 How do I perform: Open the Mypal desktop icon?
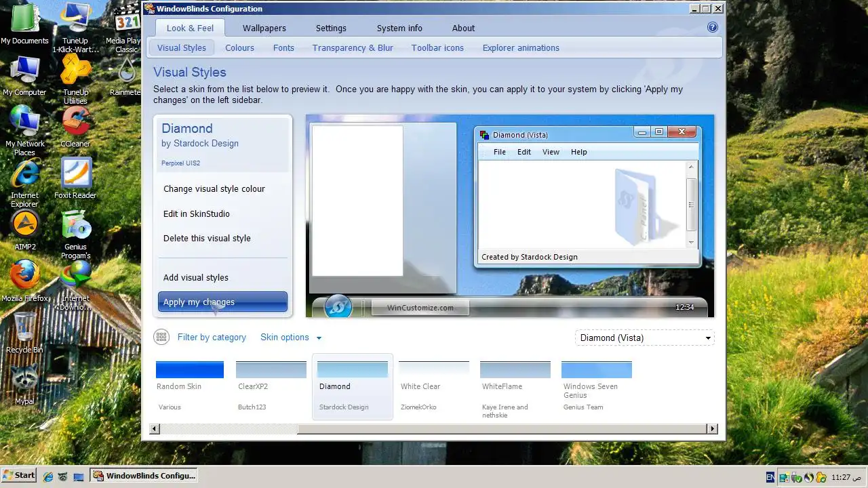[24, 384]
